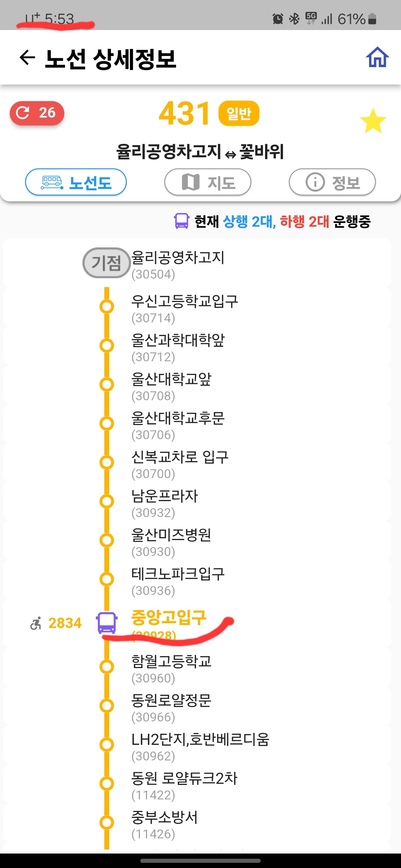Toggle the yellow favorite star
Viewport: 401px width, 868px height.
[373, 121]
